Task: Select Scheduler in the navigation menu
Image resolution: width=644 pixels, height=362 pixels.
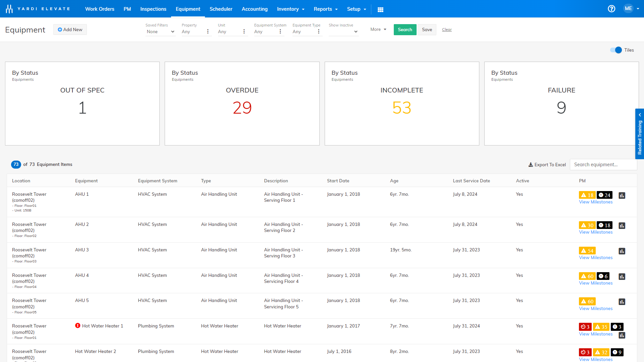Action: [221, 9]
